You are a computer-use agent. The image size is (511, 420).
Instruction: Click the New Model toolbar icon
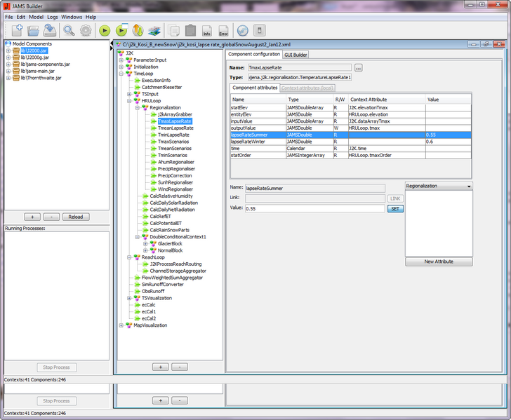point(16,30)
